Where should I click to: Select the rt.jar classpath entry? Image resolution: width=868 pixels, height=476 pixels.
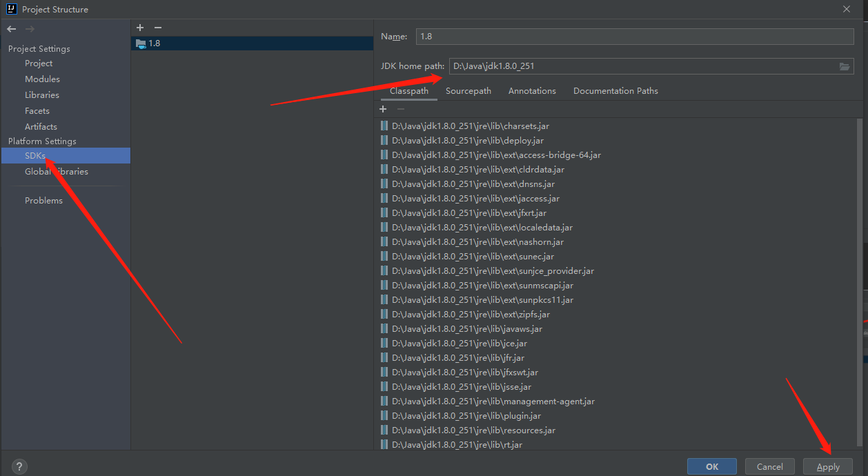click(457, 445)
